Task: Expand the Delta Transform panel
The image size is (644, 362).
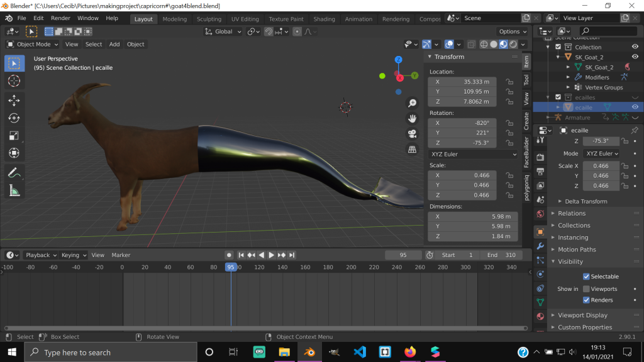Action: [586, 202]
